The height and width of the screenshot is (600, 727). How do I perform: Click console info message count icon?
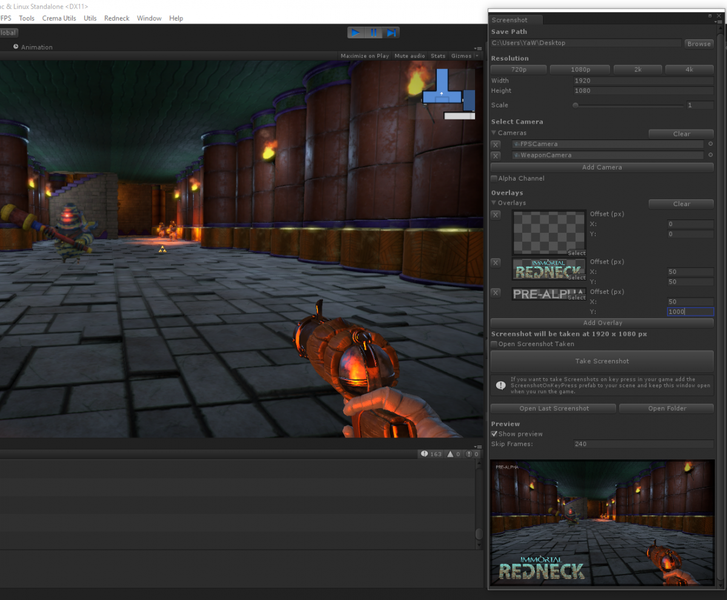[424, 454]
